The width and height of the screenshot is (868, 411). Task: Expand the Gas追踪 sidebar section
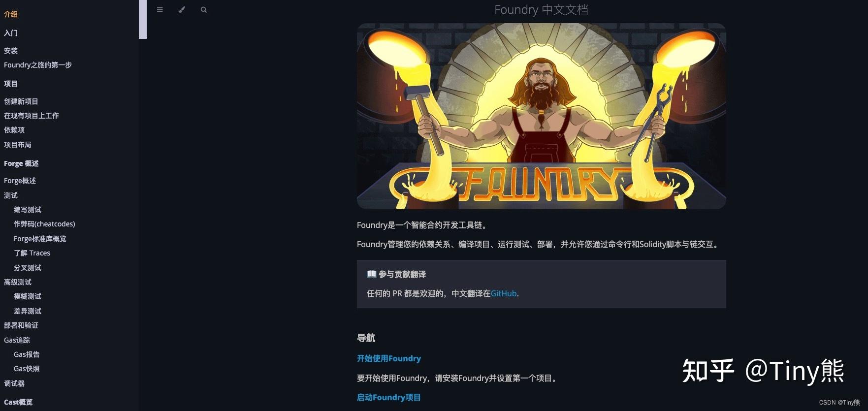point(17,340)
